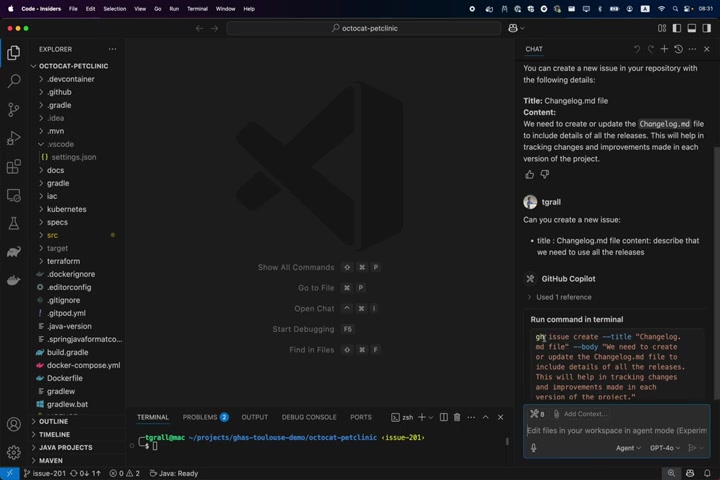Image resolution: width=720 pixels, height=480 pixels.
Task: Open Dockerfile in explorer
Action: tap(65, 378)
